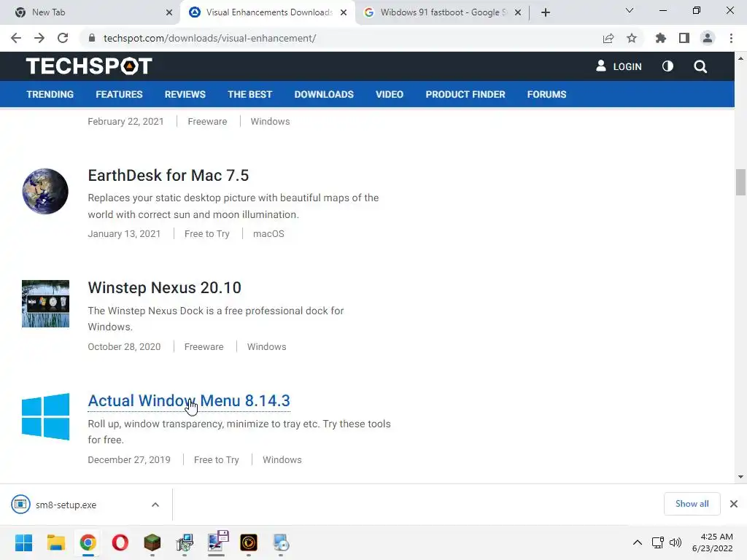Toggle TechSpot dark mode contrast icon
Viewport: 747px width, 560px height.
[x=667, y=66]
